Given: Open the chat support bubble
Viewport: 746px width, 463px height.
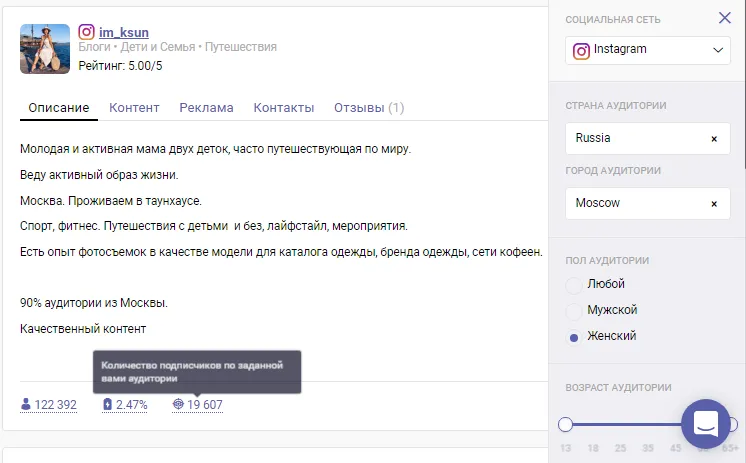Looking at the screenshot, I should 706,424.
